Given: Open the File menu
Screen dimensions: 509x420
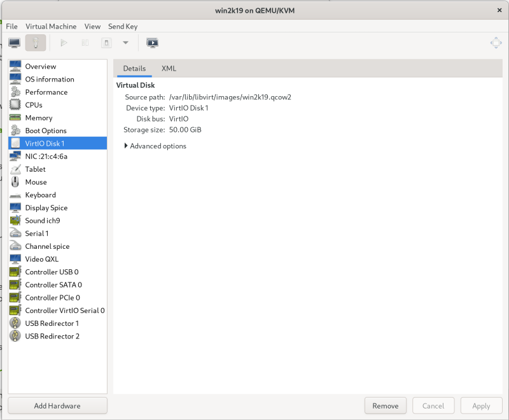Looking at the screenshot, I should pos(11,26).
